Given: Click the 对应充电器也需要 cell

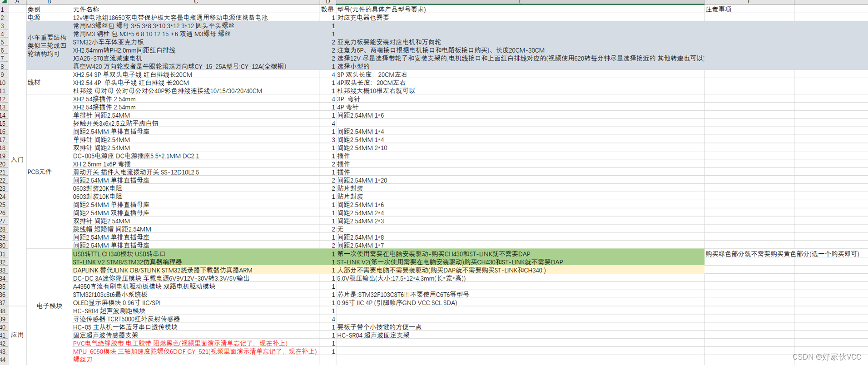Looking at the screenshot, I should (520, 17).
